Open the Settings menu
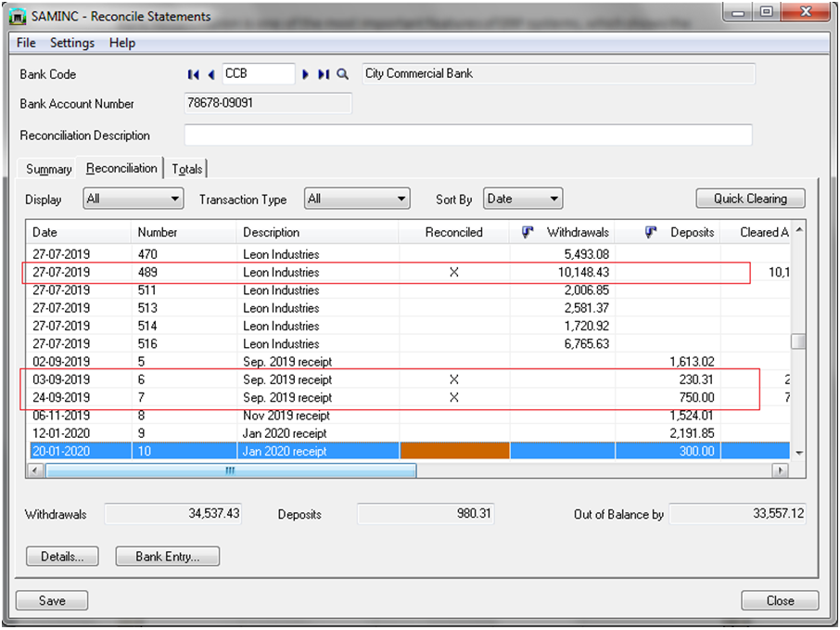The width and height of the screenshot is (840, 630). click(x=72, y=43)
